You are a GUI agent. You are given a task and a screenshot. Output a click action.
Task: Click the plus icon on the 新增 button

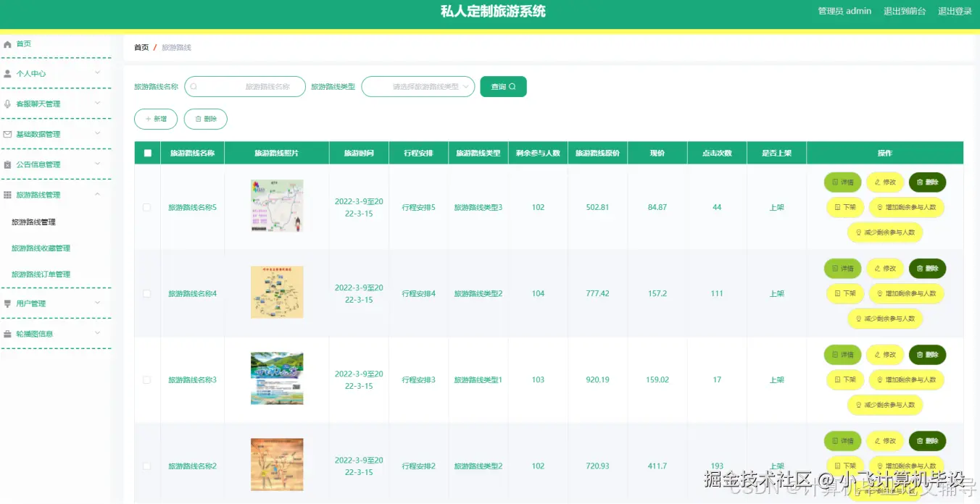[147, 119]
